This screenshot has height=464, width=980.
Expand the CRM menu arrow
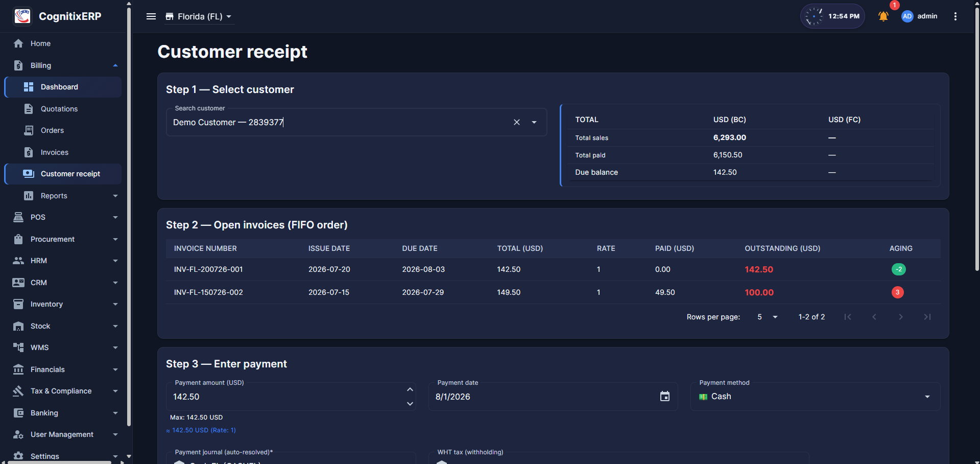115,283
